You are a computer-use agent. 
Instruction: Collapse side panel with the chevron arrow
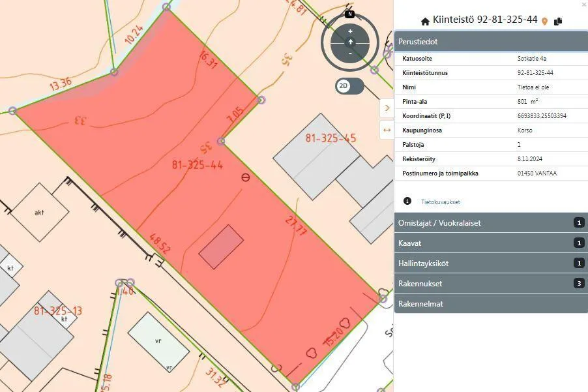(x=387, y=108)
